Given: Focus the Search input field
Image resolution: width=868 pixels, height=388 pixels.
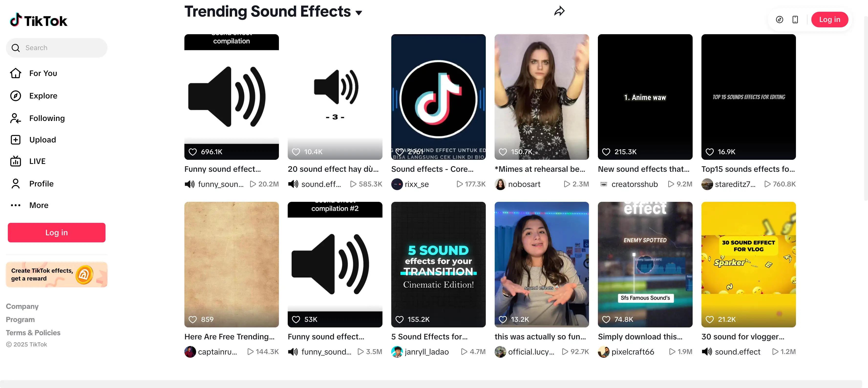Looking at the screenshot, I should 57,48.
